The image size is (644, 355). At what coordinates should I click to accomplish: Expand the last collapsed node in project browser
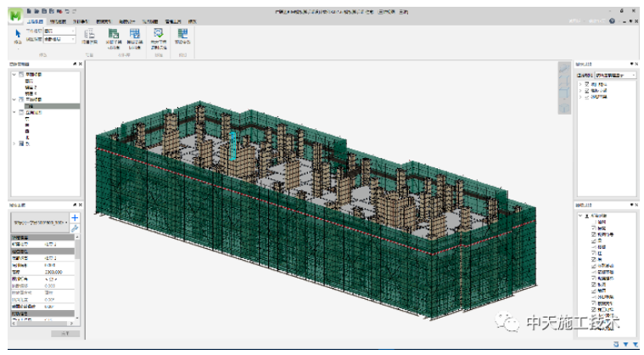click(x=14, y=144)
